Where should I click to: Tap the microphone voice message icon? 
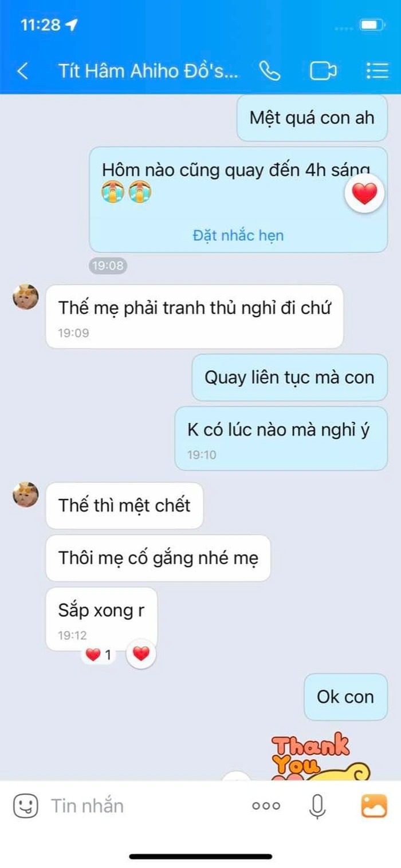tap(317, 806)
